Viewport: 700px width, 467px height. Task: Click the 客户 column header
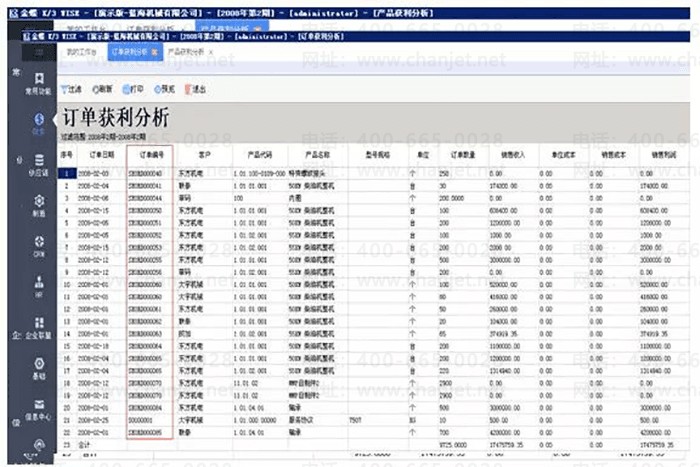coord(204,155)
